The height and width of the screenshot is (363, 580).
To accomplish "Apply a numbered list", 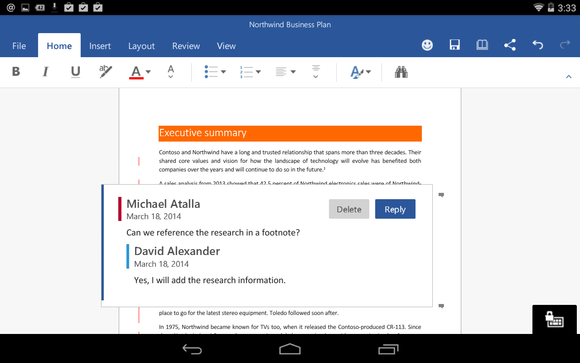I will coord(246,72).
